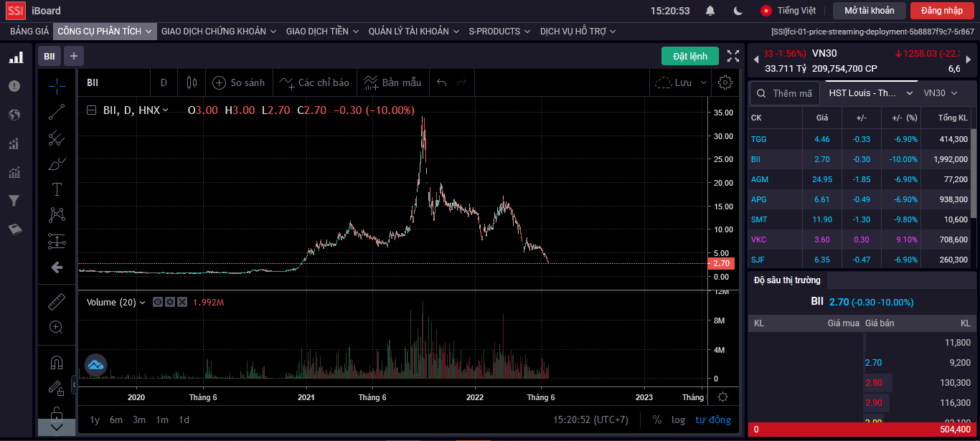This screenshot has height=441, width=980.
Task: Open the line-and-bar chart sidebar icon
Action: 14,172
